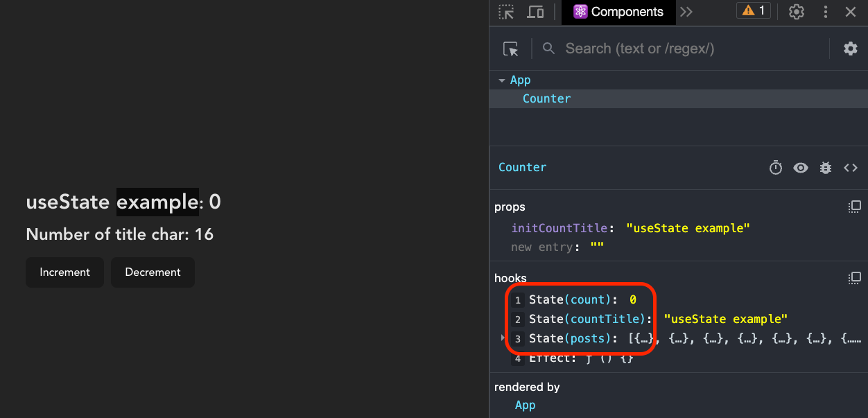The width and height of the screenshot is (868, 418).
Task: Expand the posts state array
Action: [502, 338]
